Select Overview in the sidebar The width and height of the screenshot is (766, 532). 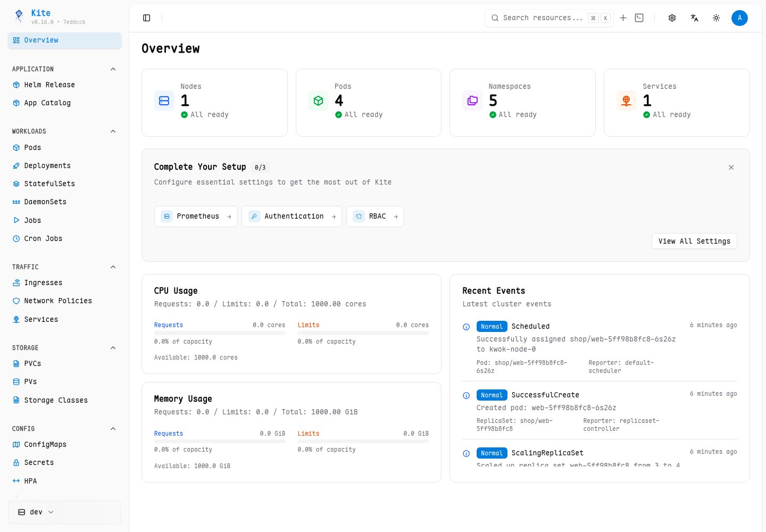point(64,40)
